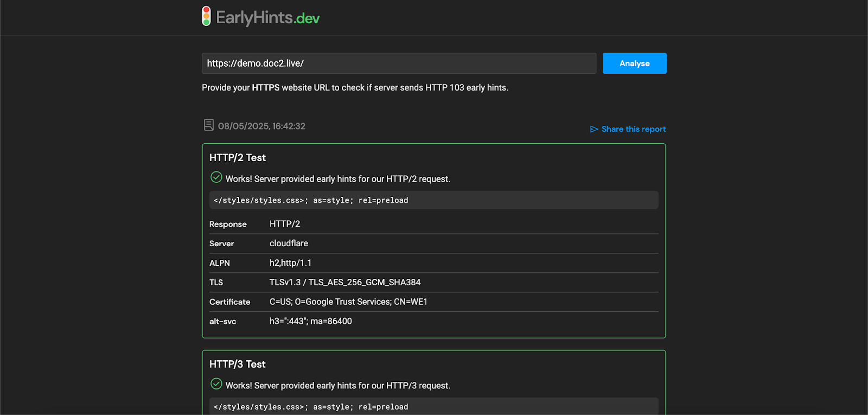The width and height of the screenshot is (868, 415).
Task: Click the alt-svc row label
Action: pyautogui.click(x=223, y=322)
